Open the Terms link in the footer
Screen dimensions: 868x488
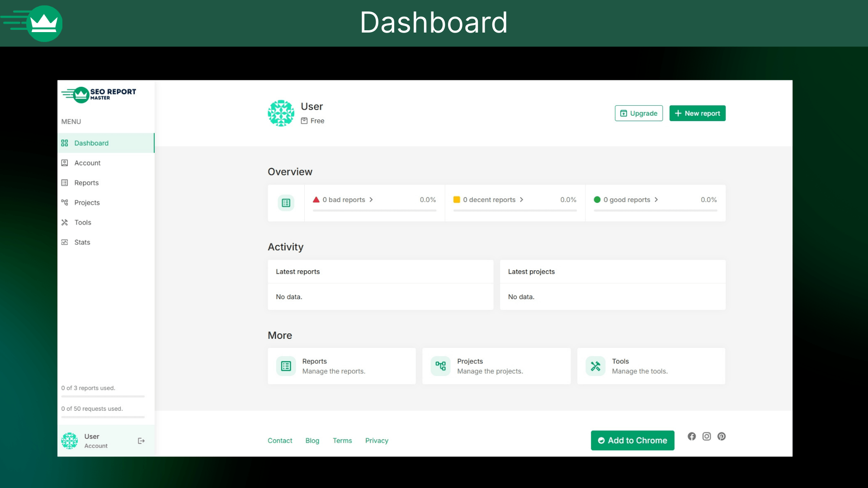point(342,441)
